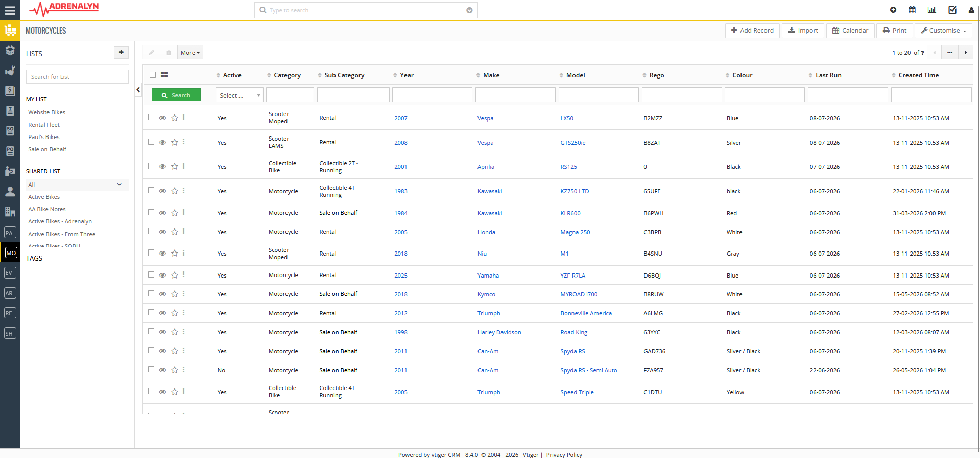
Task: Open the forklift inventory sidebar icon
Action: (10, 31)
